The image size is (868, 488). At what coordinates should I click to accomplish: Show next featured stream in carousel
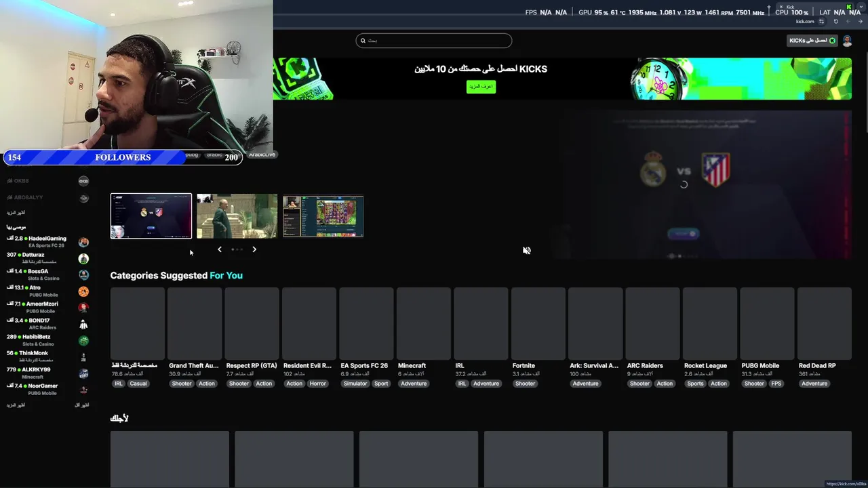click(254, 249)
